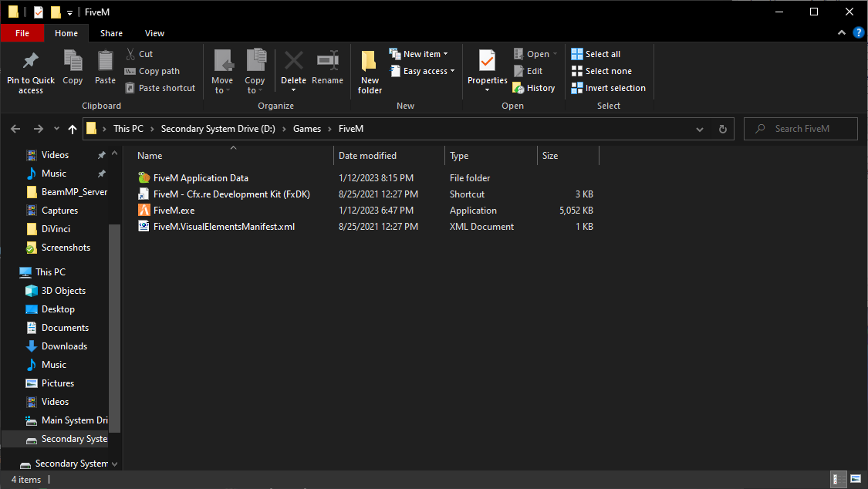Rename the selected item

click(x=327, y=68)
